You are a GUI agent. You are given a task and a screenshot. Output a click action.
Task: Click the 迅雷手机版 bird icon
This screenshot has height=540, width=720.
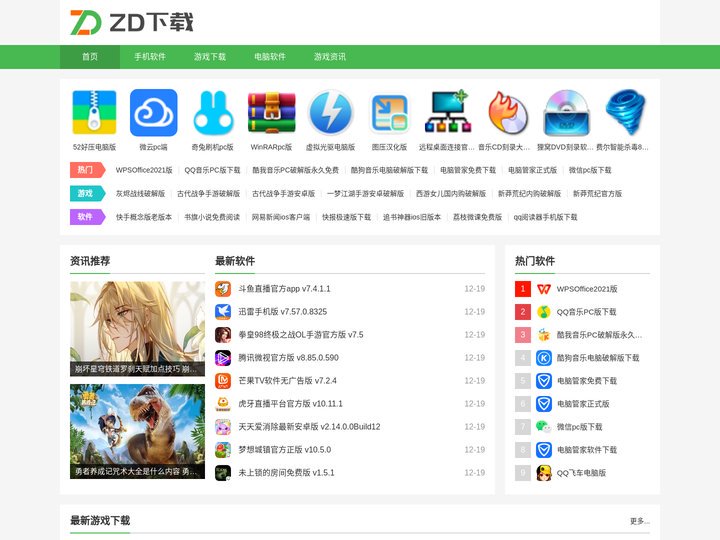click(223, 312)
